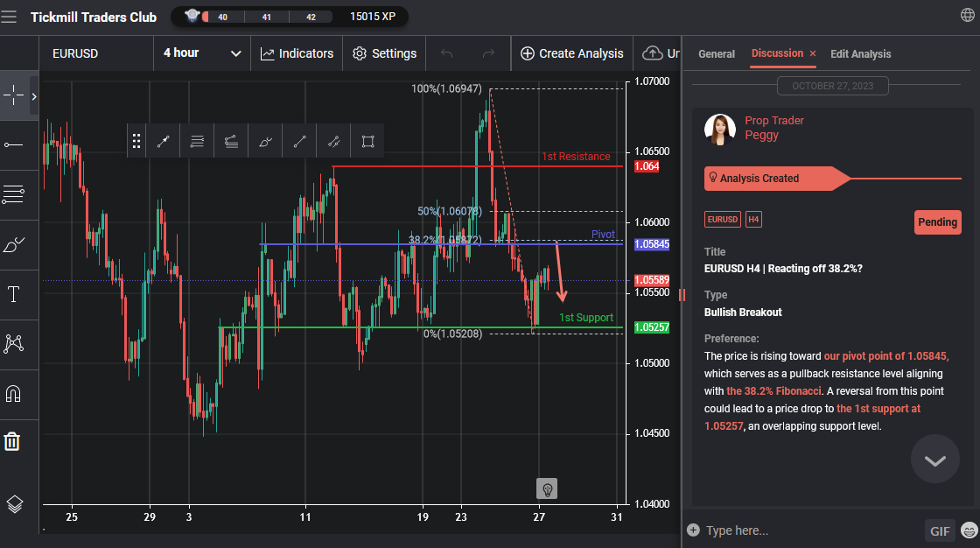The width and height of the screenshot is (980, 548).
Task: Undo the last chart action
Action: 446,53
